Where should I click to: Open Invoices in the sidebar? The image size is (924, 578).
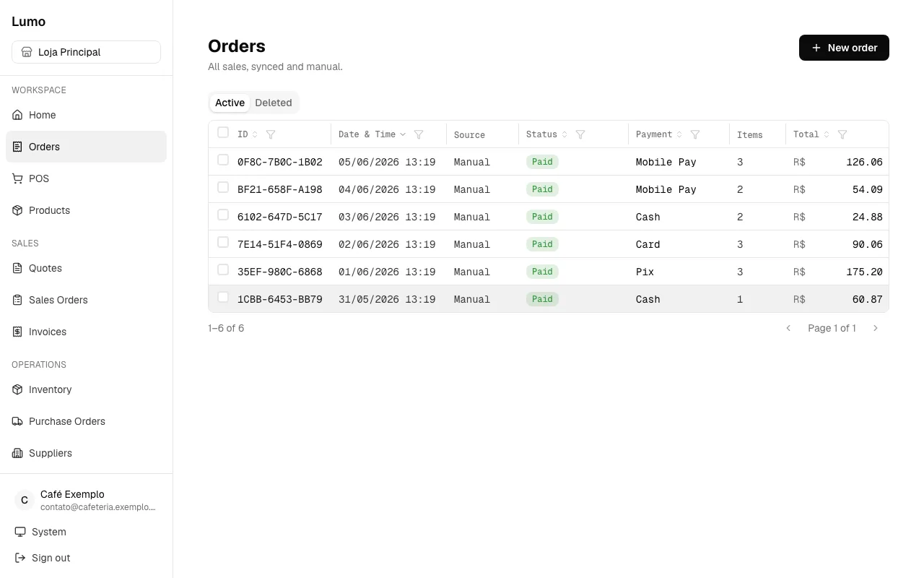(86, 332)
